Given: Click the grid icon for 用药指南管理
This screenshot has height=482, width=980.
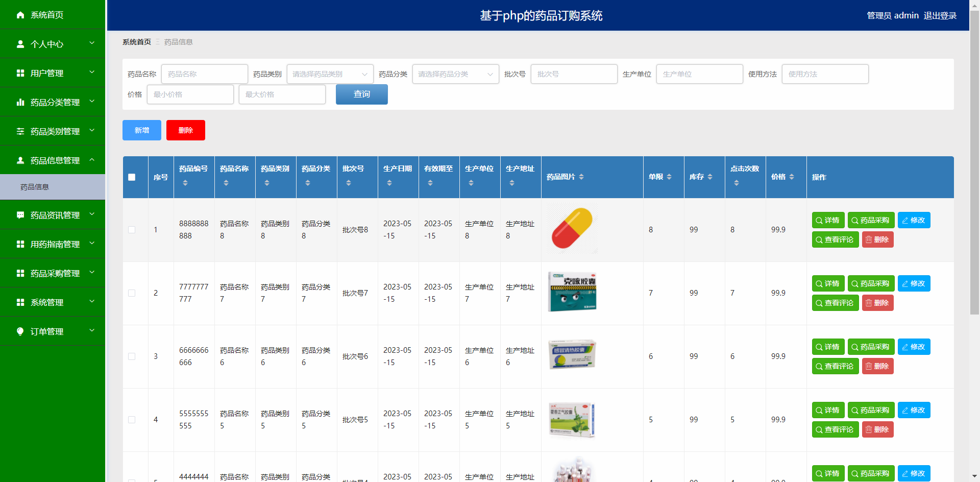Looking at the screenshot, I should (x=20, y=244).
